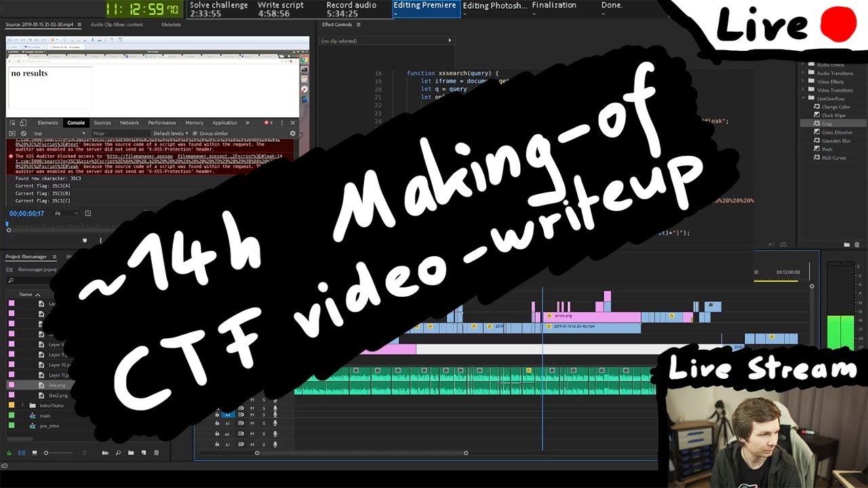Open the Fit zoom level dropdown

pos(66,213)
